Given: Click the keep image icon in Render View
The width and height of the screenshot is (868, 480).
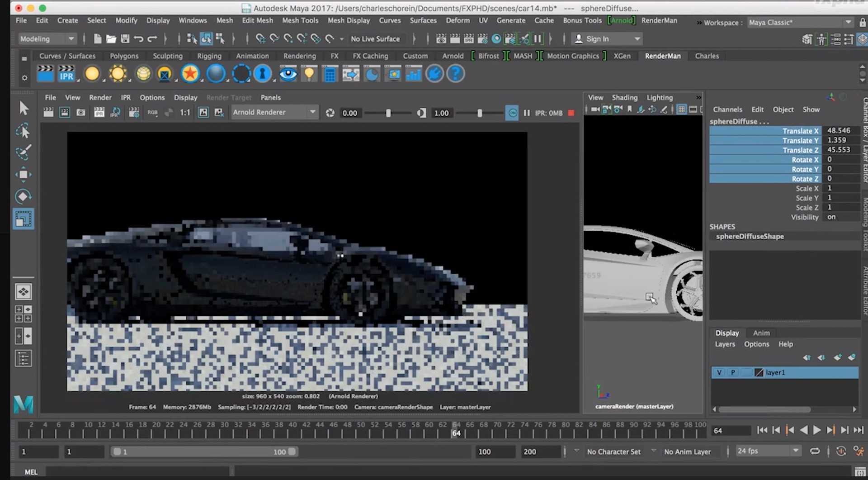Looking at the screenshot, I should click(x=203, y=113).
